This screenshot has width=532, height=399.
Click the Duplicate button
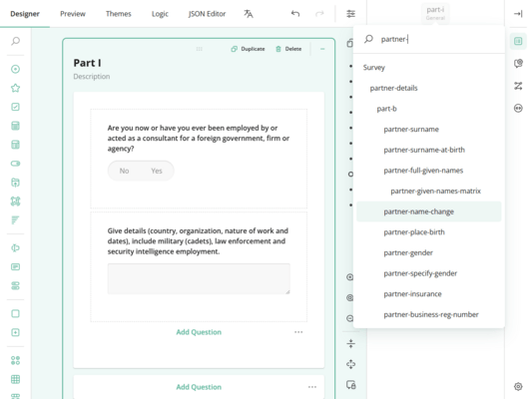coord(248,49)
